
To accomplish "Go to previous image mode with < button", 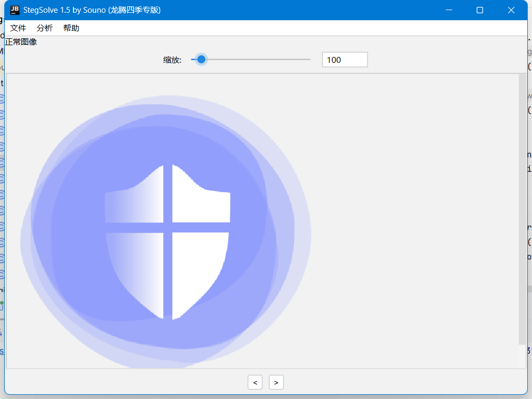I will tap(255, 382).
